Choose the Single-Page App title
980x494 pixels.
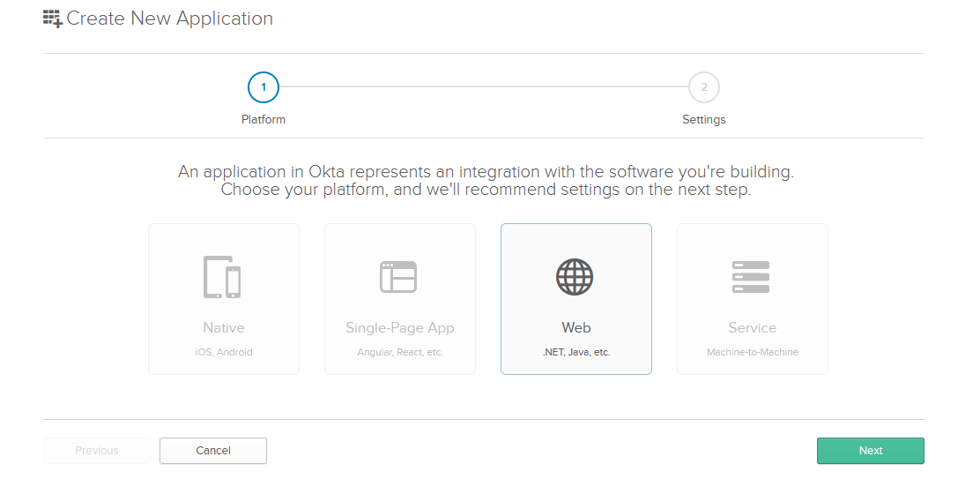click(x=400, y=327)
